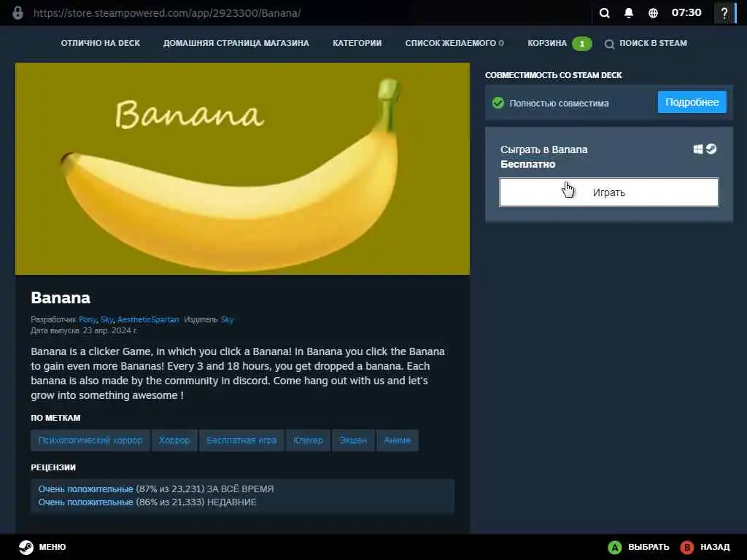Image resolution: width=747 pixels, height=560 pixels.
Task: Open all-time Очень положительные reviews link
Action: (86, 489)
